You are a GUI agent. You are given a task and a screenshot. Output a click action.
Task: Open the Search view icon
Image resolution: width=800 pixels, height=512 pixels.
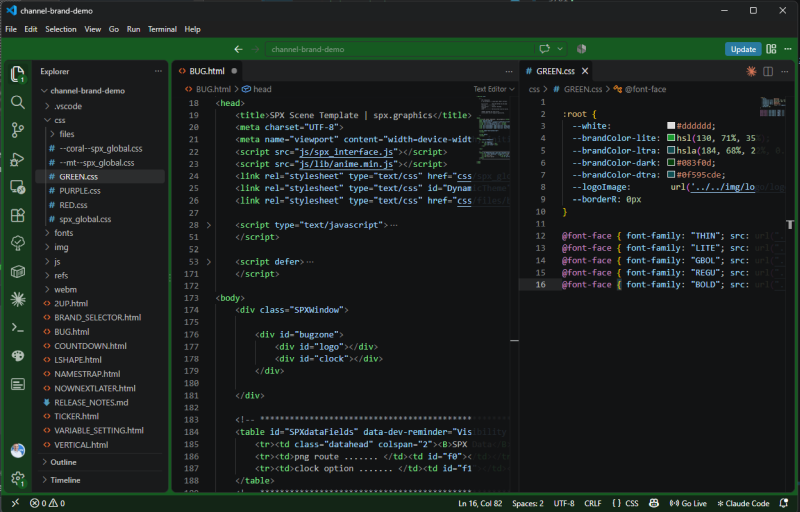(x=17, y=103)
